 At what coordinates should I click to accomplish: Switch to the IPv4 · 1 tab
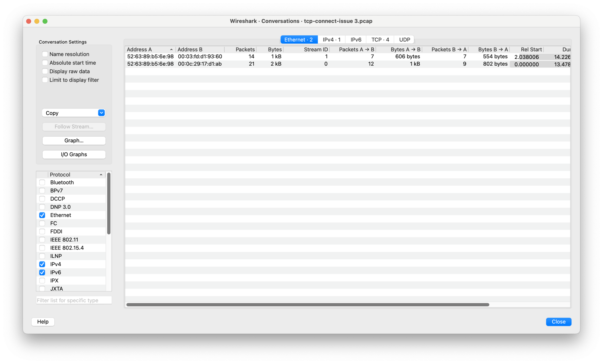331,40
